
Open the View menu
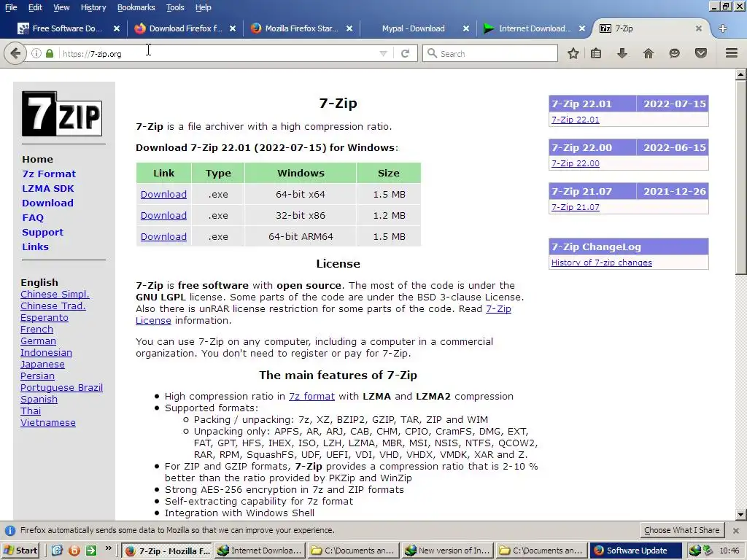point(61,7)
